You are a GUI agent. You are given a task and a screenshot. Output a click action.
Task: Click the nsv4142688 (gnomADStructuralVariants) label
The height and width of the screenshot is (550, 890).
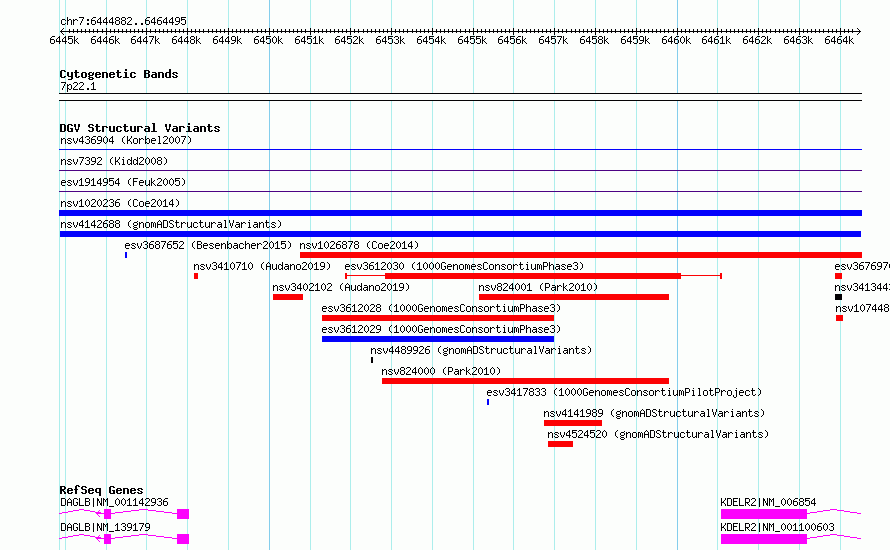coord(171,224)
